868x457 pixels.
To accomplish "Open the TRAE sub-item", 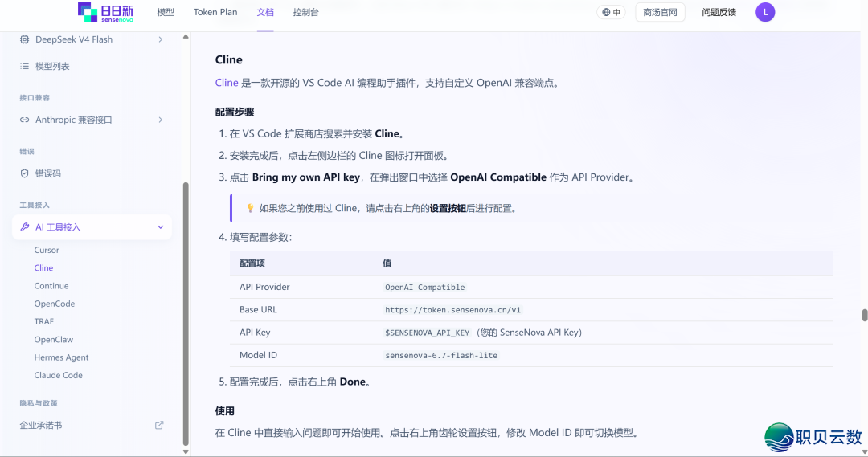I will tap(44, 321).
